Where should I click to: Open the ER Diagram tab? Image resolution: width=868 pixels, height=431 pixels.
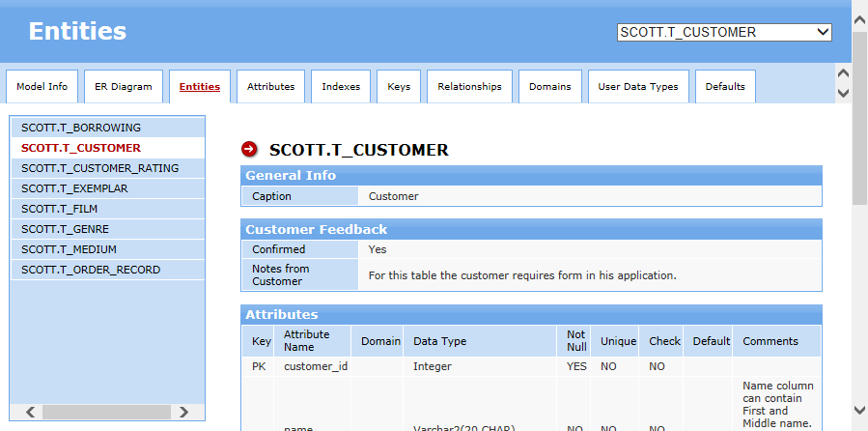(x=123, y=87)
